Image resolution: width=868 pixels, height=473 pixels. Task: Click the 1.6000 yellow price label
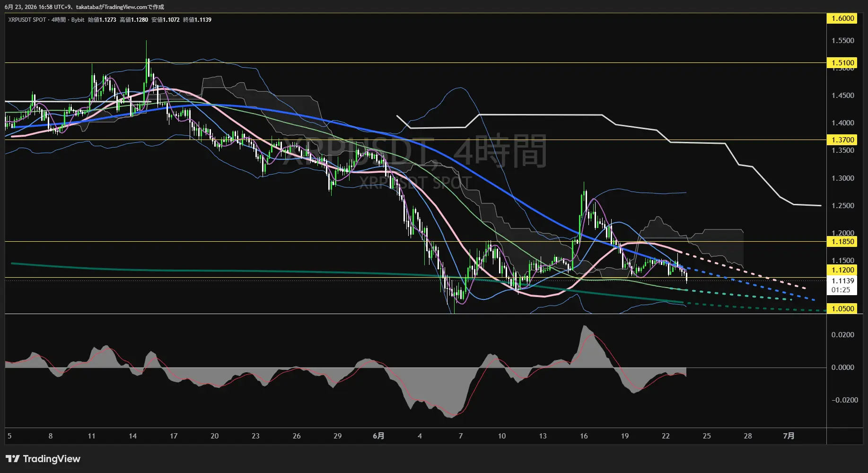tap(842, 18)
